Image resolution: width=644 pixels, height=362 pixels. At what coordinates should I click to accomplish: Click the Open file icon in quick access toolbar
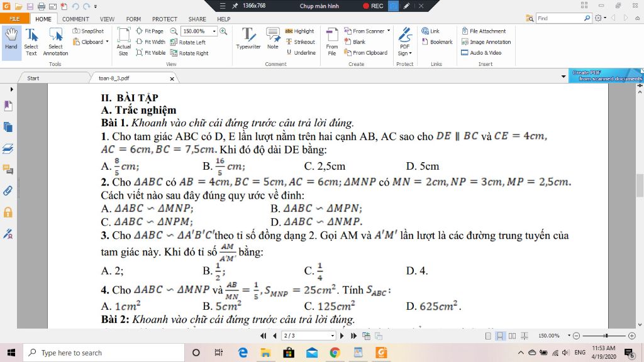[x=18, y=6]
